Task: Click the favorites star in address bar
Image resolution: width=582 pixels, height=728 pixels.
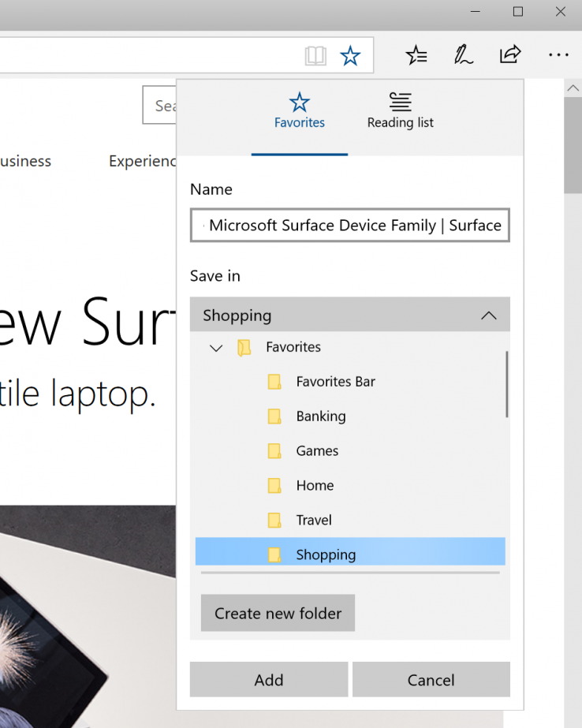Action: pos(350,56)
